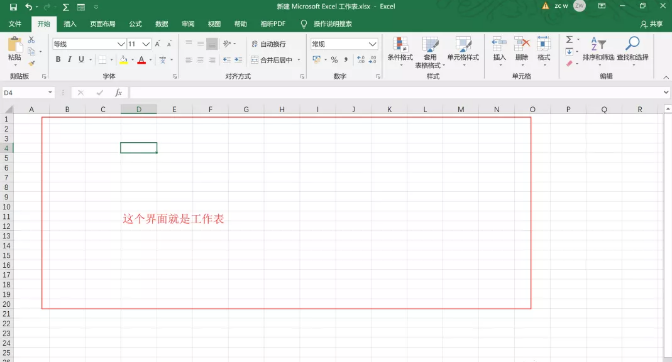The image size is (672, 362).
Task: Decrease decimal places
Action: tap(372, 60)
